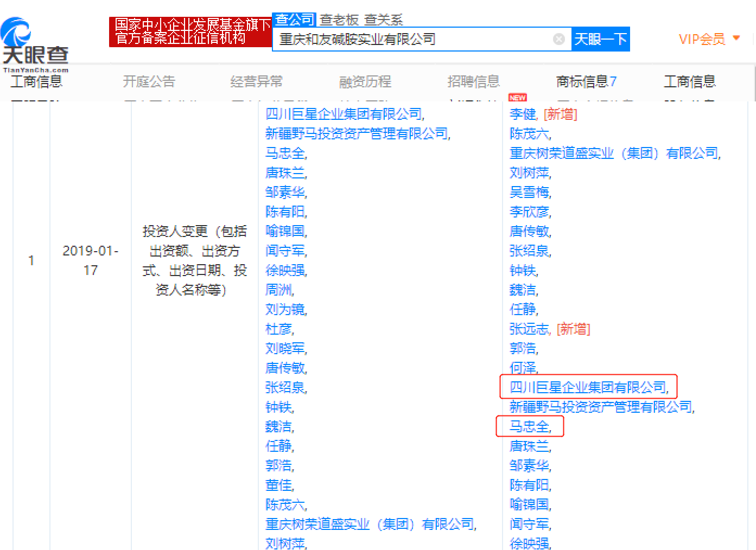756x550 pixels.
Task: Open 何泽 investor link
Action: click(523, 368)
